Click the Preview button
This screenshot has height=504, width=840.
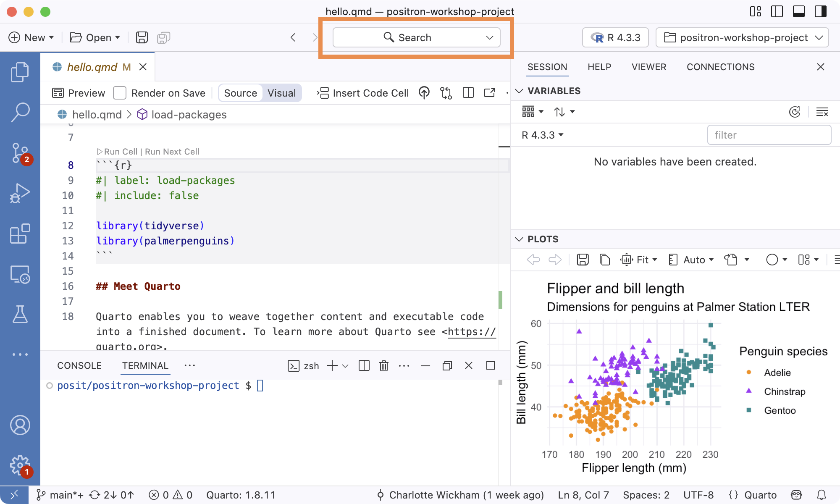tap(79, 93)
